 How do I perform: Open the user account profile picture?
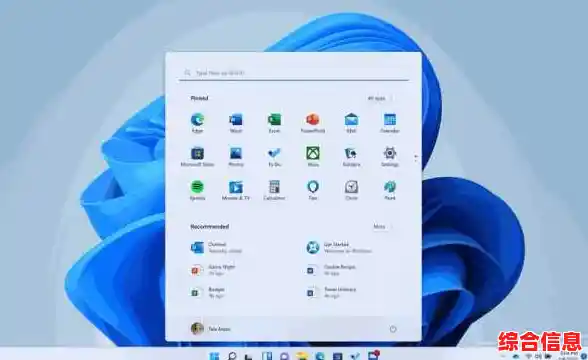[x=197, y=328]
